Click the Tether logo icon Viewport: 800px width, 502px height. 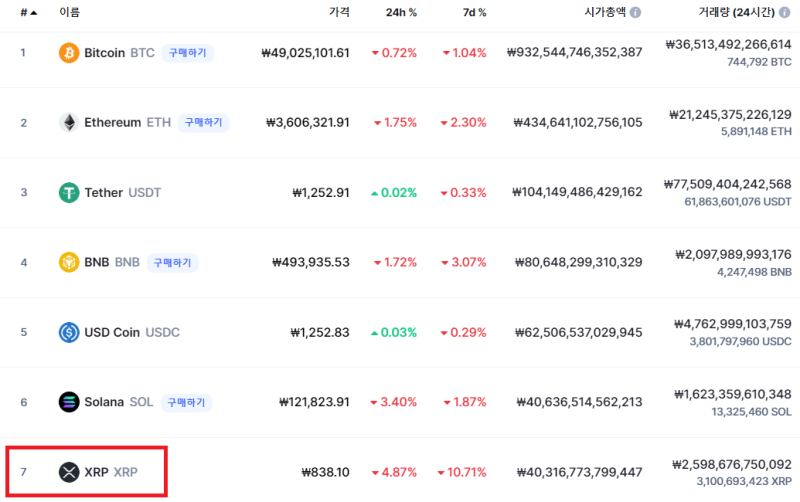[x=69, y=192]
